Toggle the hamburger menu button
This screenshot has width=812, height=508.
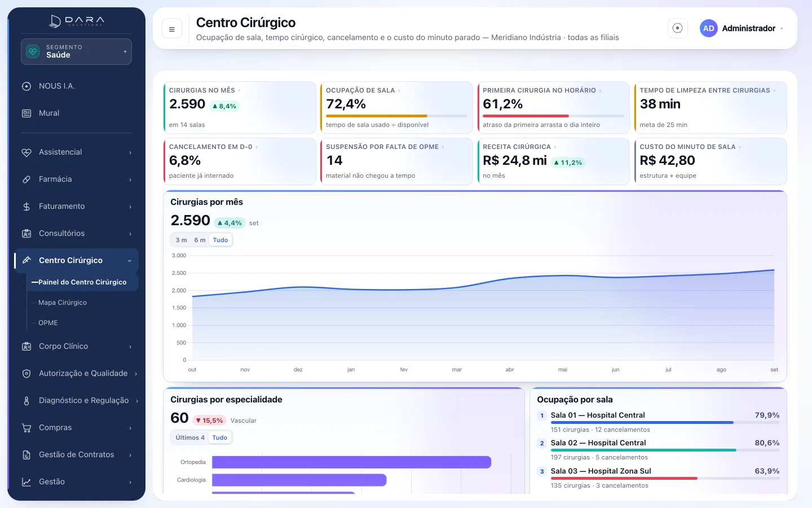pyautogui.click(x=172, y=29)
